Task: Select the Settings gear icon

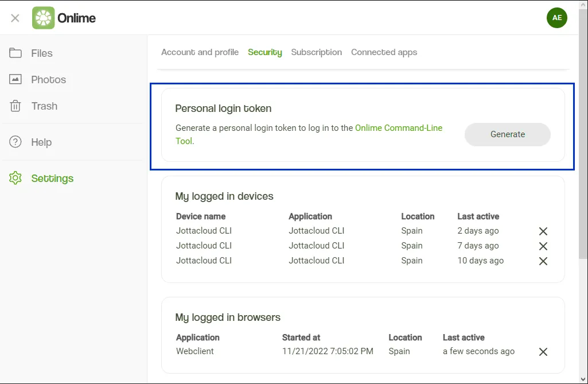Action: 15,178
